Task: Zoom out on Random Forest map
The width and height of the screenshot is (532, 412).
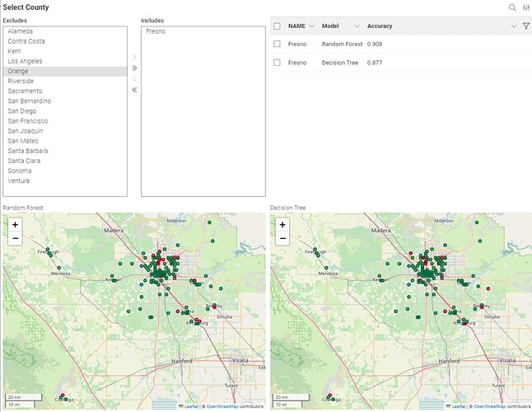Action: [x=15, y=238]
